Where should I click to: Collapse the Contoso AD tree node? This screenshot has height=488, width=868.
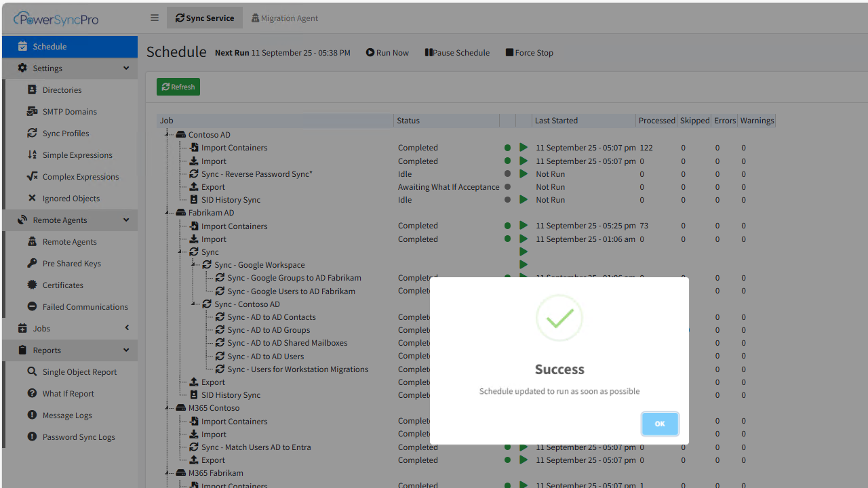tap(167, 135)
